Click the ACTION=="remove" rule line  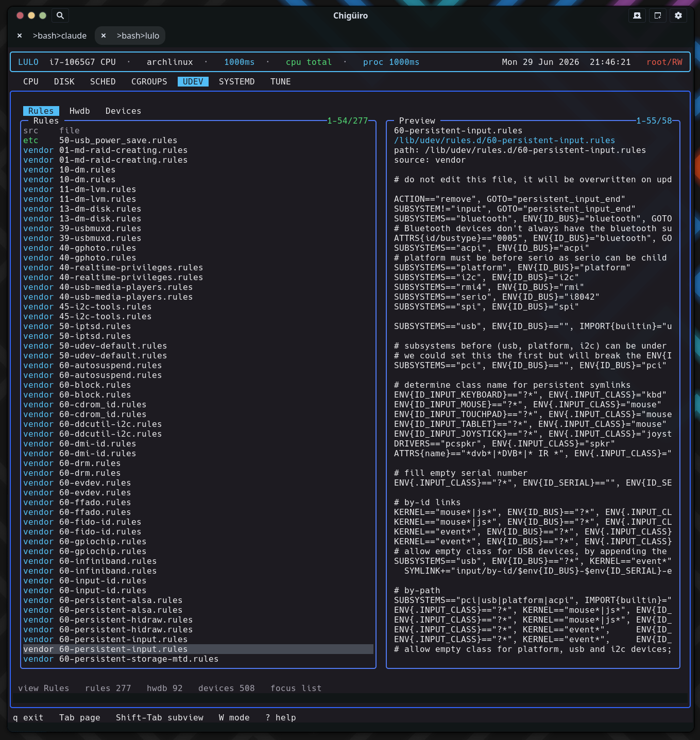[510, 199]
